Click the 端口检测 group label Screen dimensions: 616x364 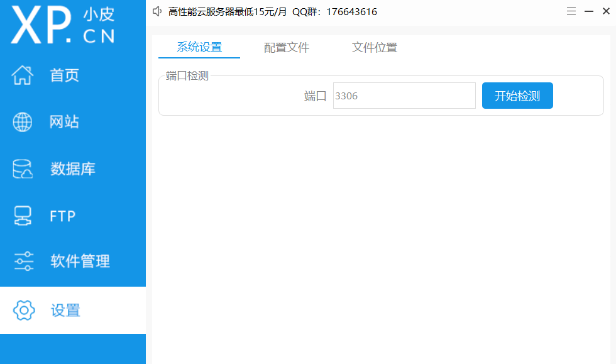[x=187, y=75]
